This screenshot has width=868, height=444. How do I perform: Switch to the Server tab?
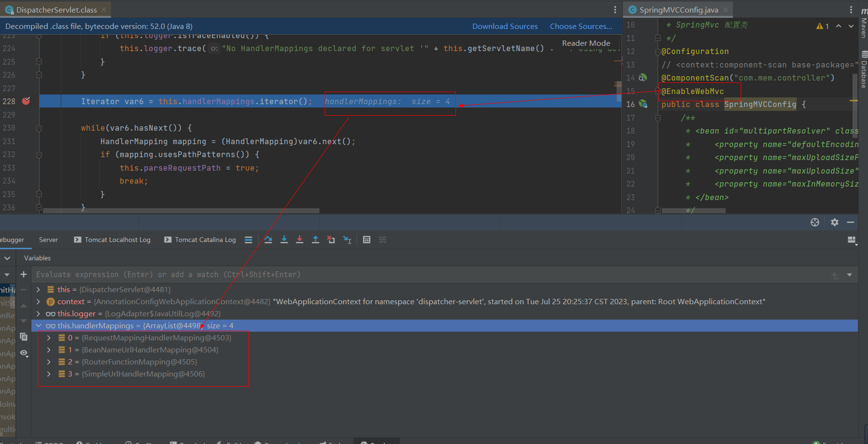[48, 240]
